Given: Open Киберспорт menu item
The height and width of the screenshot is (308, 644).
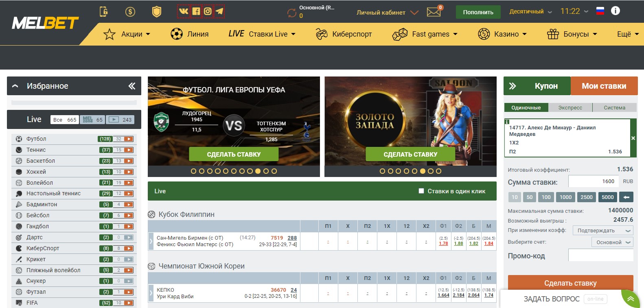Looking at the screenshot, I should coord(344,34).
